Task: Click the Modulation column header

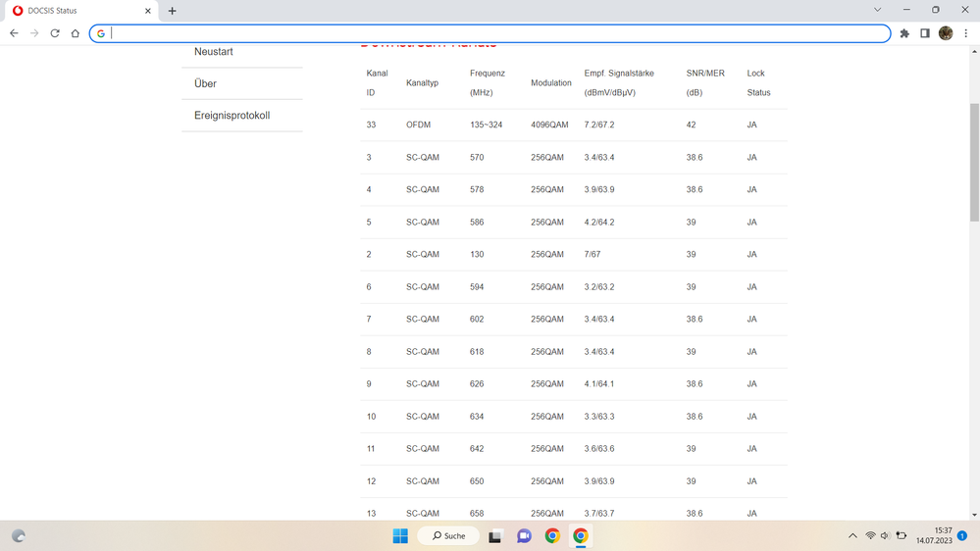Action: click(550, 82)
